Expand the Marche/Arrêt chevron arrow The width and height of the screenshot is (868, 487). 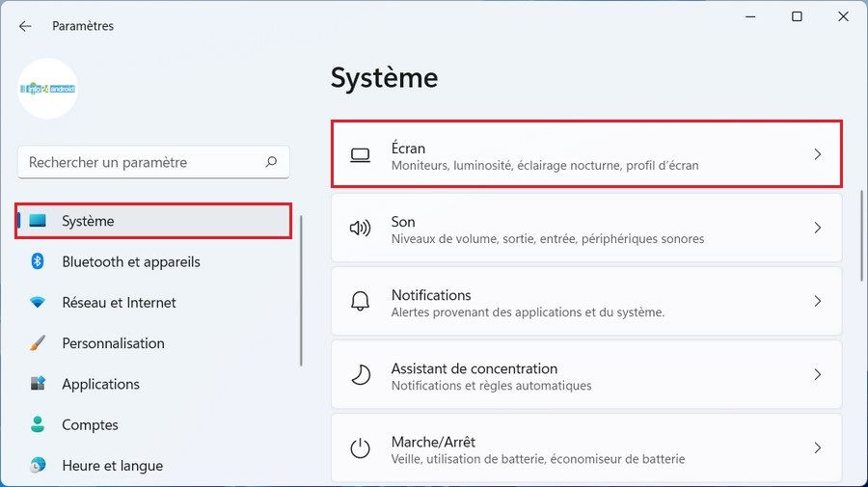[817, 448]
